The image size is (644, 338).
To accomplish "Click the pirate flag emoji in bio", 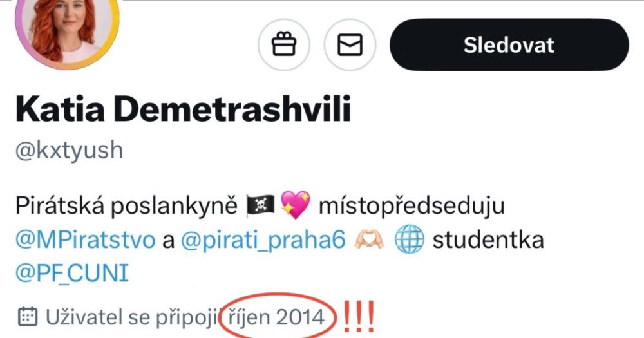I will 260,205.
